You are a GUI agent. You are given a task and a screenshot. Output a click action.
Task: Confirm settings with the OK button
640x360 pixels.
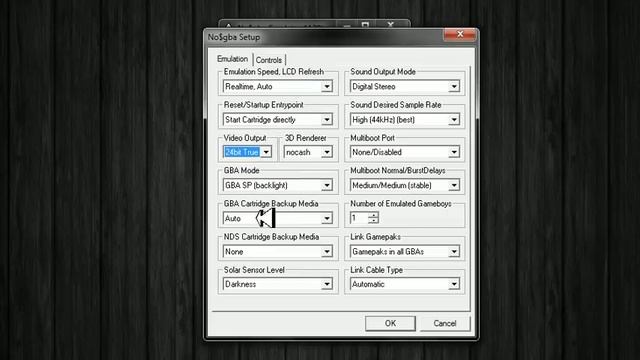[x=390, y=323]
